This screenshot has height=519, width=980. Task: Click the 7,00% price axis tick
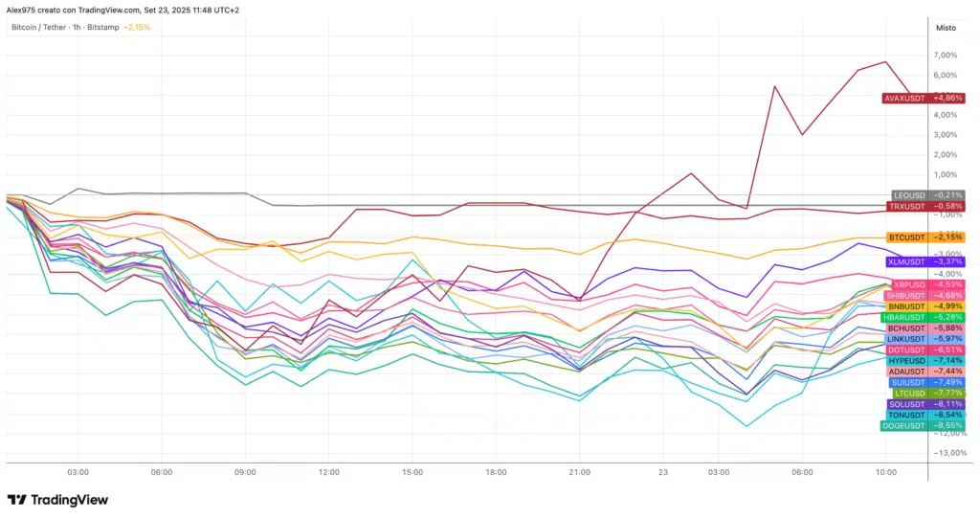pos(944,56)
